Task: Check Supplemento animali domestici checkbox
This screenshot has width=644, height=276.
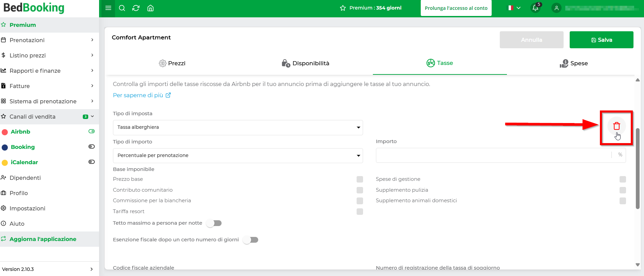Action: tap(623, 201)
